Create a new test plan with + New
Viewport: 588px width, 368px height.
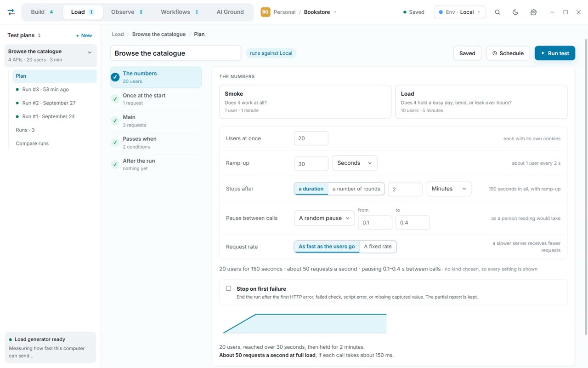tap(84, 35)
